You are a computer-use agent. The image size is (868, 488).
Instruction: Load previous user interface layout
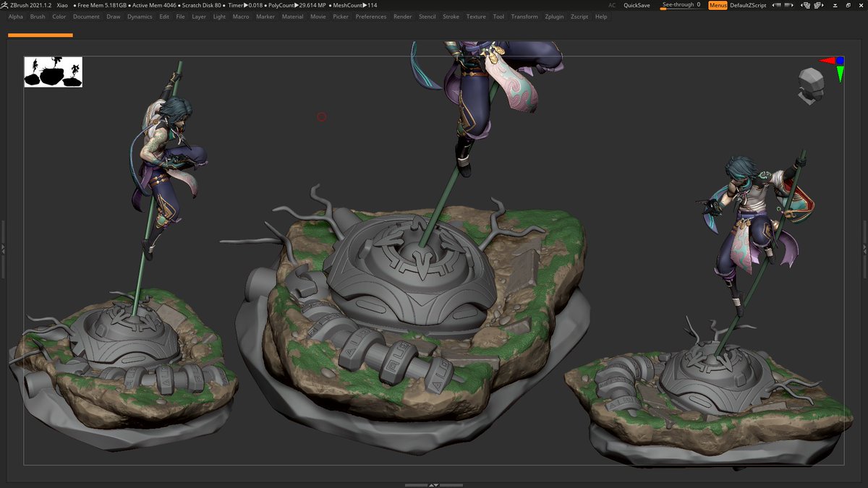[805, 5]
